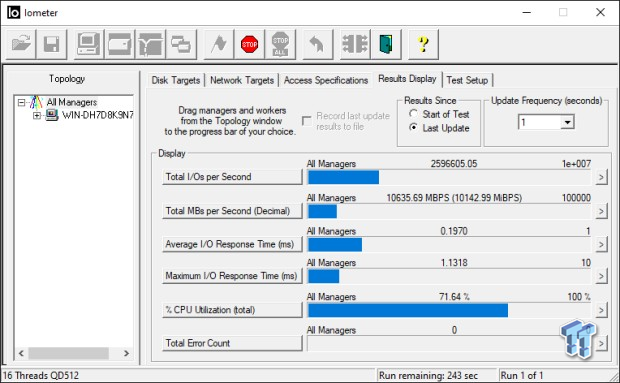Click the WIN-DH7D8K9N7 computer icon

(51, 115)
